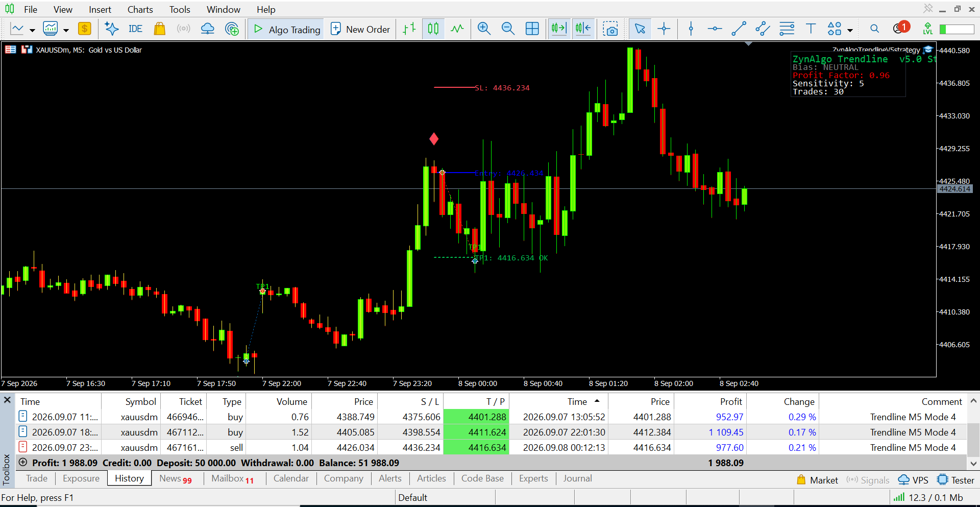Select the equidistant channel tool
980x507 pixels.
763,29
